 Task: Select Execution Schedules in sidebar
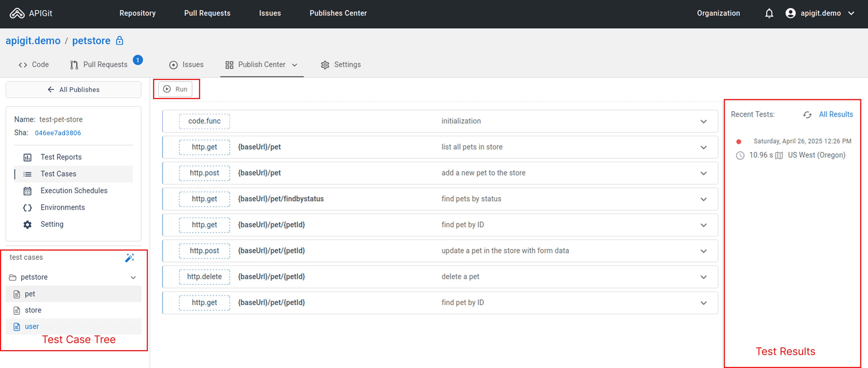click(x=73, y=191)
